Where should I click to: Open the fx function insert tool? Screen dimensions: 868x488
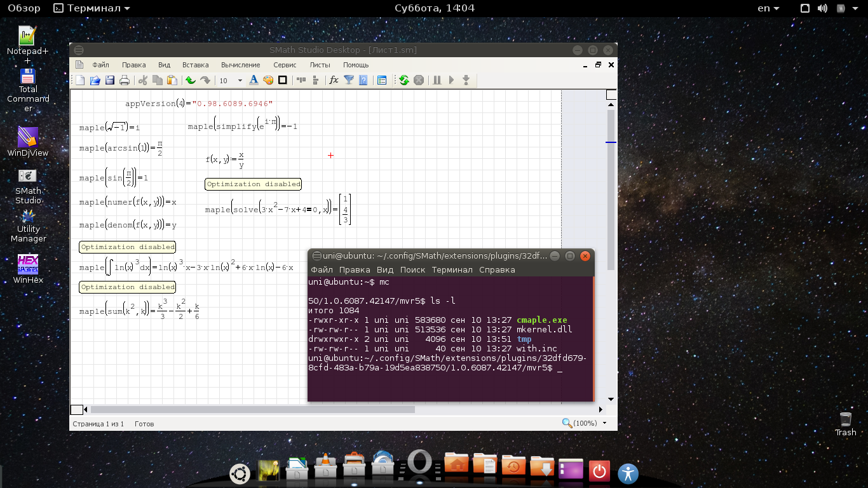(334, 80)
